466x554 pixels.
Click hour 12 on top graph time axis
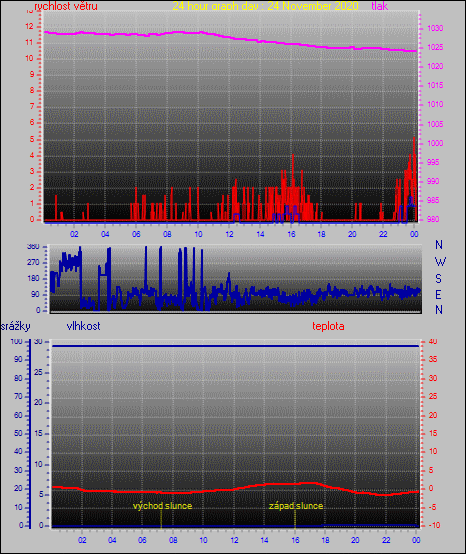coord(229,234)
